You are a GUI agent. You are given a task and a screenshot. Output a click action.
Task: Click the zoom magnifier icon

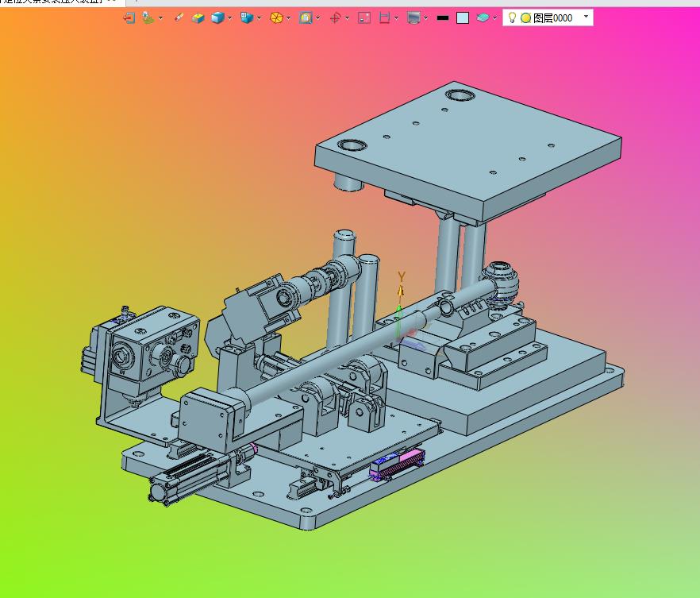(x=306, y=17)
